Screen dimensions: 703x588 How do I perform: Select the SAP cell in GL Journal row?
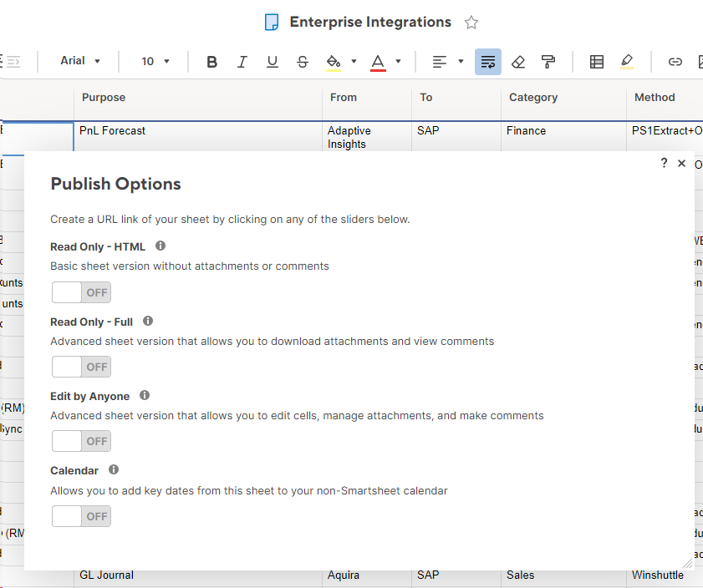[x=456, y=576]
